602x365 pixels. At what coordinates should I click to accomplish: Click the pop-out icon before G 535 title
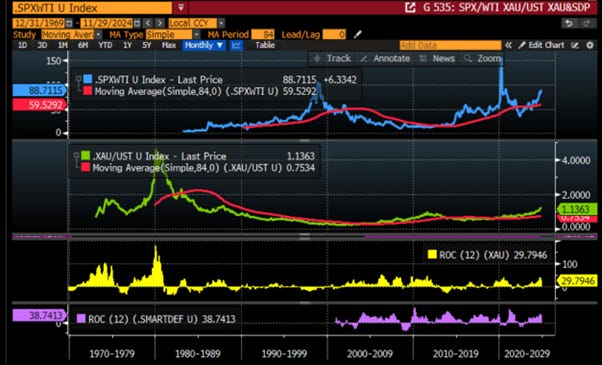coord(410,7)
